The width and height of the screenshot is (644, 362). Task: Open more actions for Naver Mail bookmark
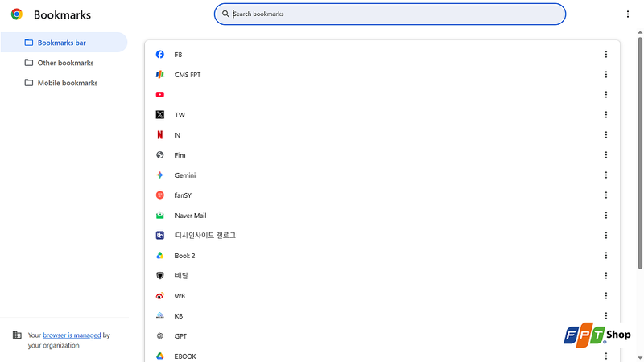click(x=606, y=216)
